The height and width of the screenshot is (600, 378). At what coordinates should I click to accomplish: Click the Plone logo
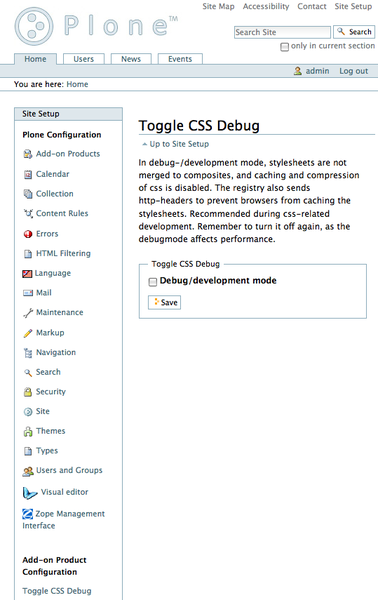[96, 26]
